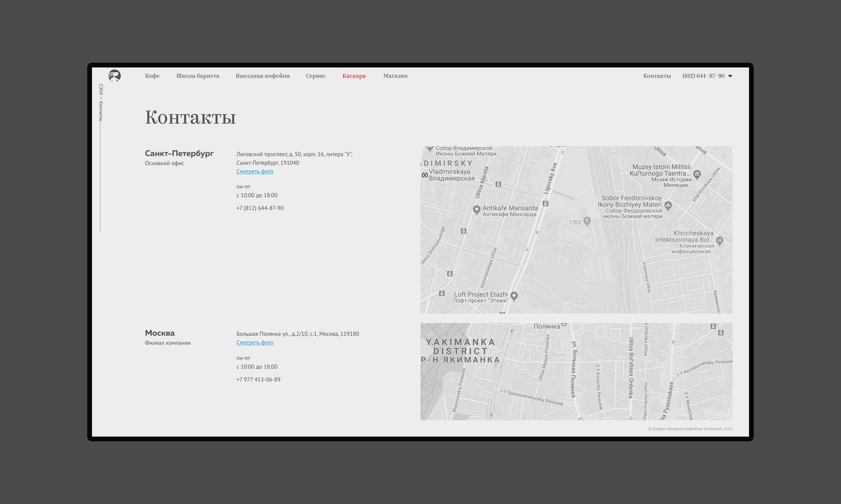Viewport: 841px width, 504px height.
Task: Click the 1703 bar marker icon
Action: tap(587, 221)
